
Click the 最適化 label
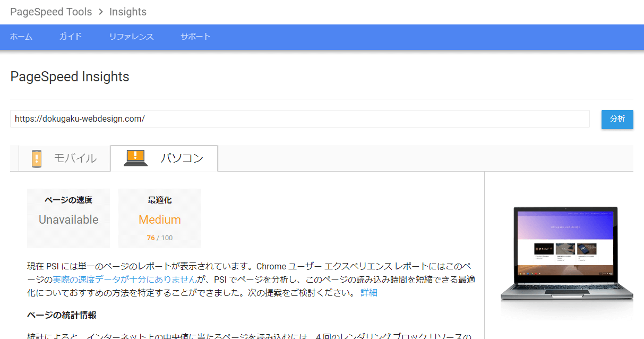tap(160, 200)
